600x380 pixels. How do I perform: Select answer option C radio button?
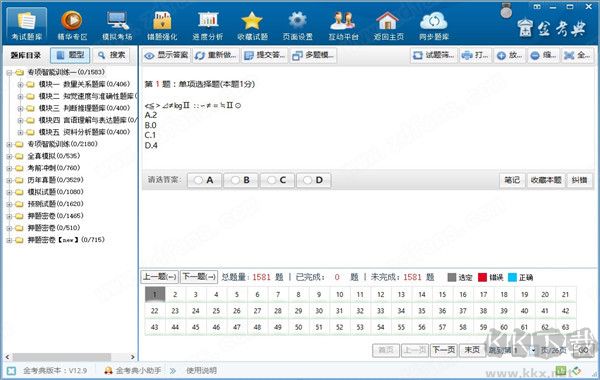[x=271, y=180]
